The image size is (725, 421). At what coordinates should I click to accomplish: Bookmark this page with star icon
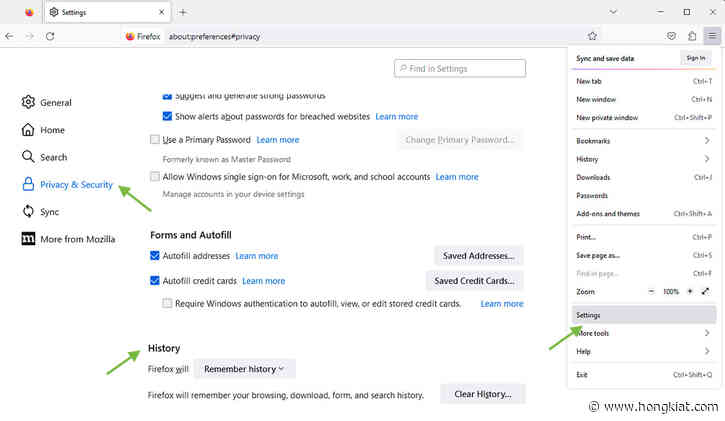pos(592,36)
